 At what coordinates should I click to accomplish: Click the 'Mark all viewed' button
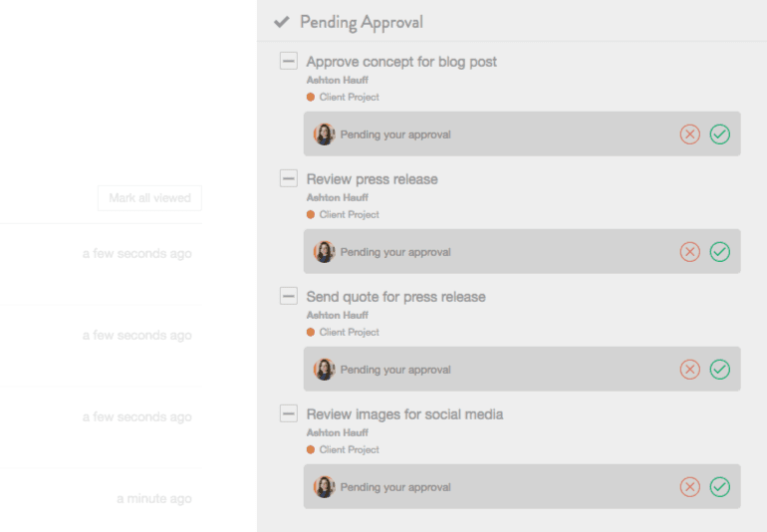(x=149, y=198)
